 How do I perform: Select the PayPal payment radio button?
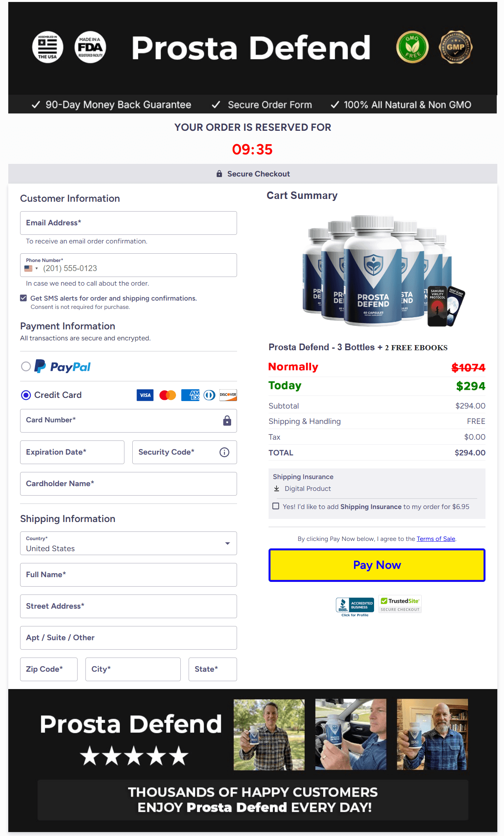[x=26, y=367]
